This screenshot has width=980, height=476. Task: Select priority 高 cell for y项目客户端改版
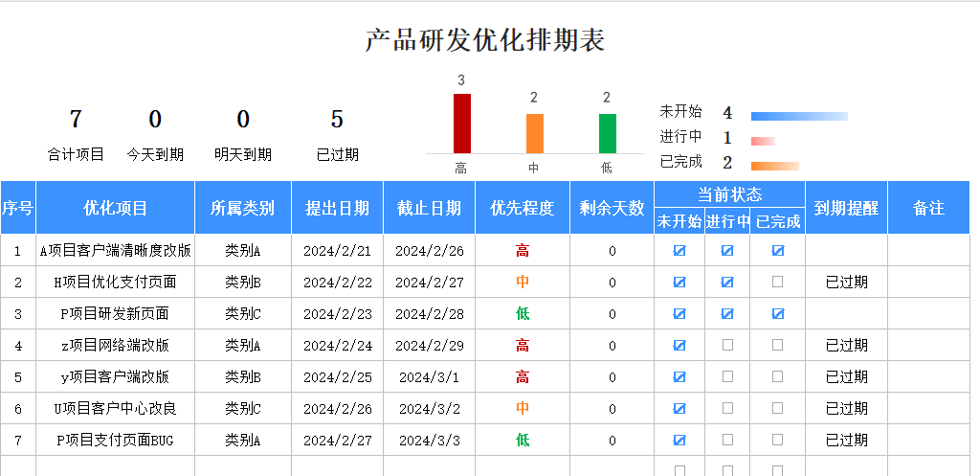click(523, 376)
